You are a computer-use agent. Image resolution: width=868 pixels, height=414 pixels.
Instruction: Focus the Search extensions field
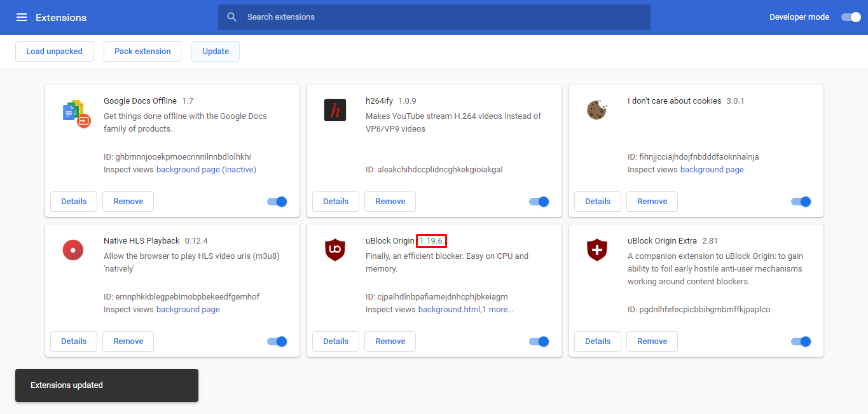434,17
